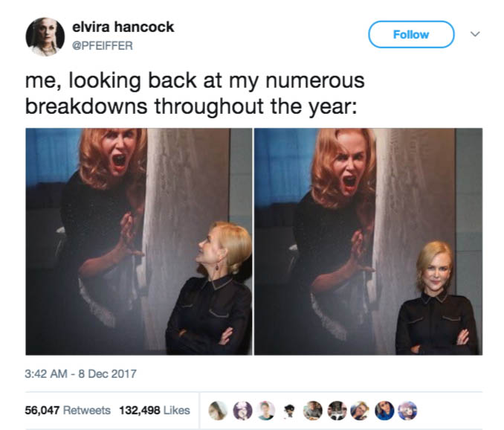Click the avatar of the person in a teal shirt

tap(266, 411)
